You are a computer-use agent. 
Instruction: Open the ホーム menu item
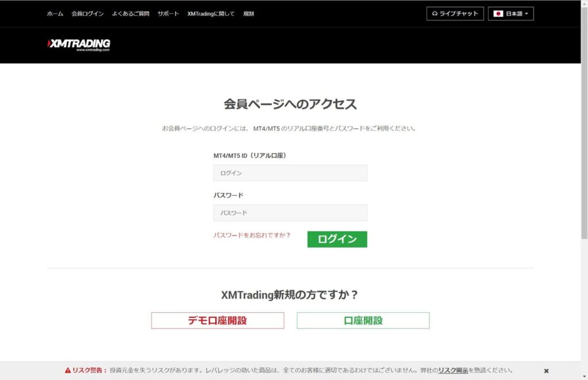tap(55, 14)
